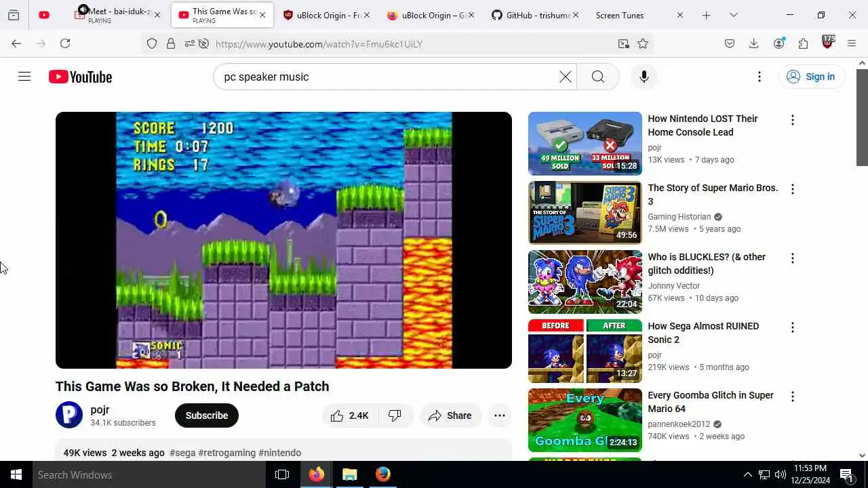Reload the current page

[x=65, y=43]
